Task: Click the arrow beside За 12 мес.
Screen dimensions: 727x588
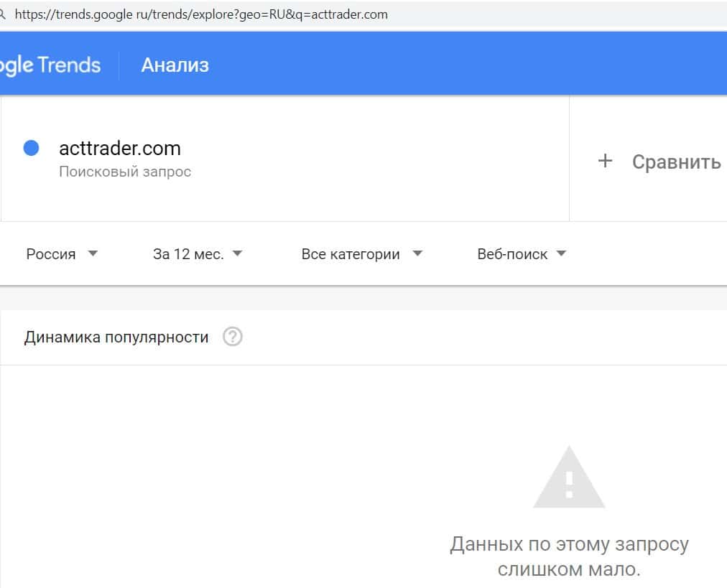Action: 238,253
